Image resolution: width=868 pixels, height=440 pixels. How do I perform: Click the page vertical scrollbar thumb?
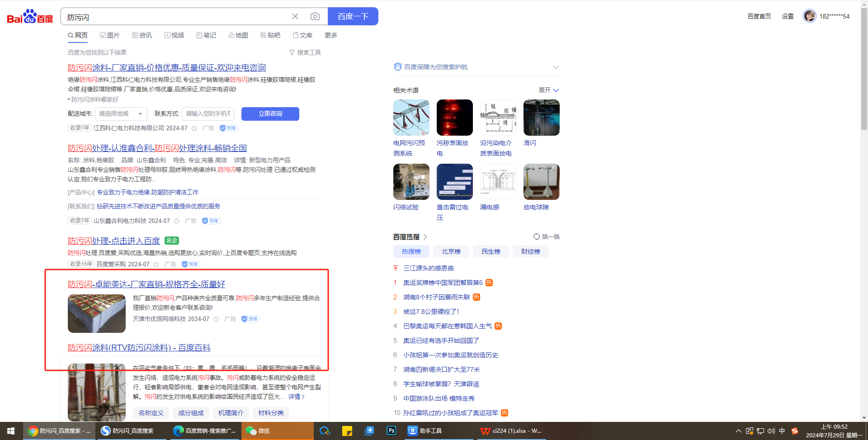[x=864, y=68]
